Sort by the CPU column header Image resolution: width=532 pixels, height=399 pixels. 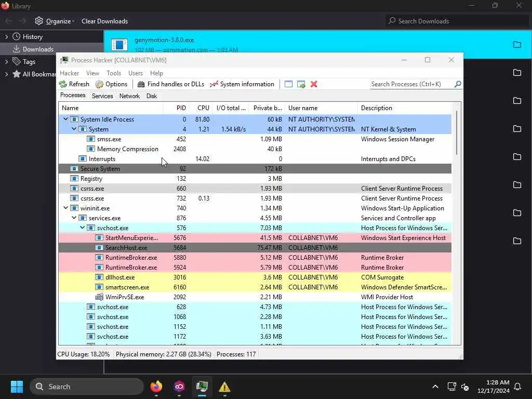coord(201,108)
